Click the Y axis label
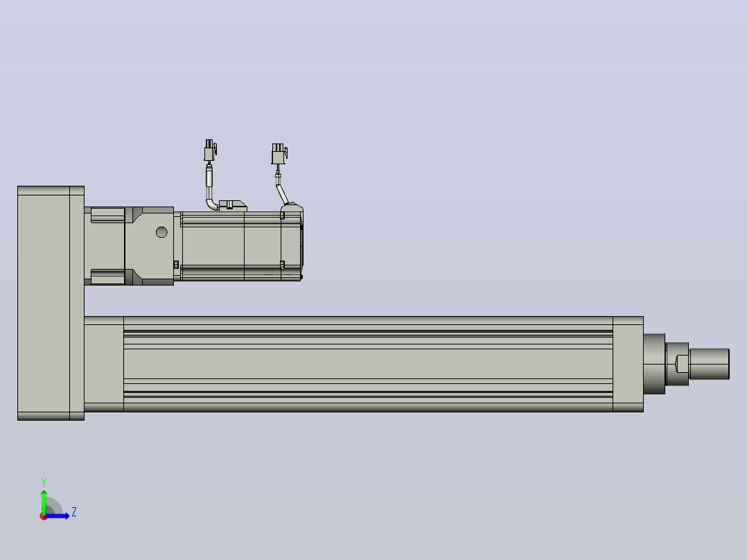 44,482
